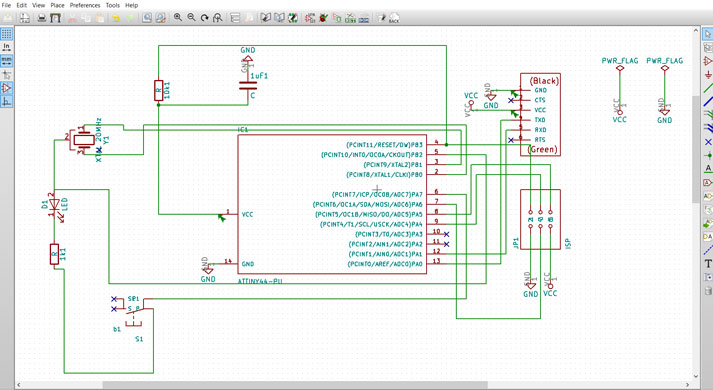The width and height of the screenshot is (713, 390).
Task: Toggle horizontal and vertical wire constraint
Action: click(6, 101)
